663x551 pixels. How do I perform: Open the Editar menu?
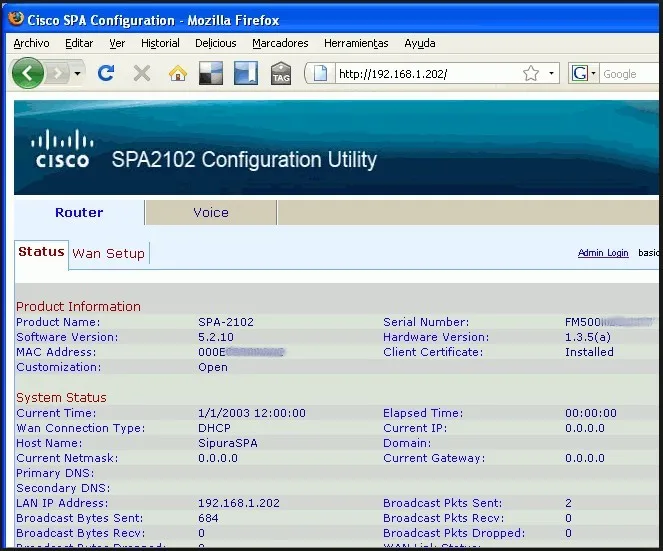coord(79,43)
